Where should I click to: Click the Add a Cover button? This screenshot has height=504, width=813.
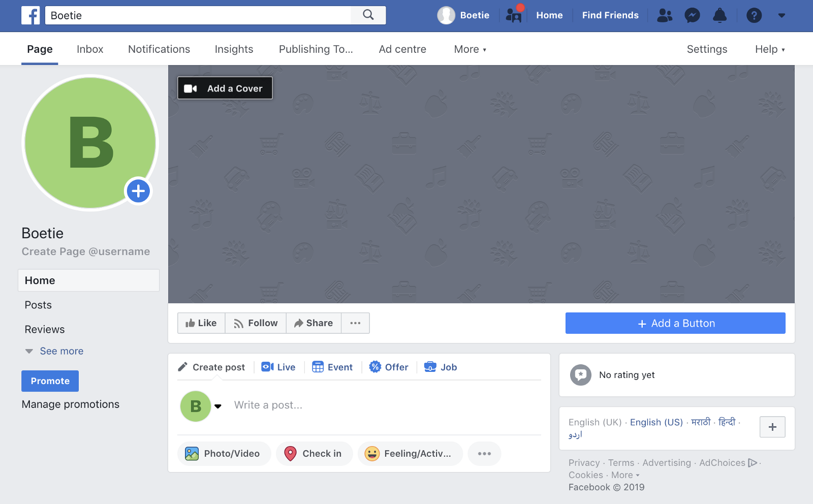click(225, 88)
